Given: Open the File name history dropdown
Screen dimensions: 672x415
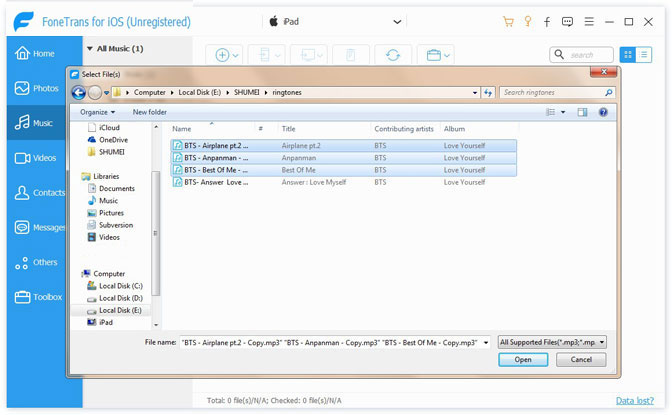Looking at the screenshot, I should tap(486, 343).
